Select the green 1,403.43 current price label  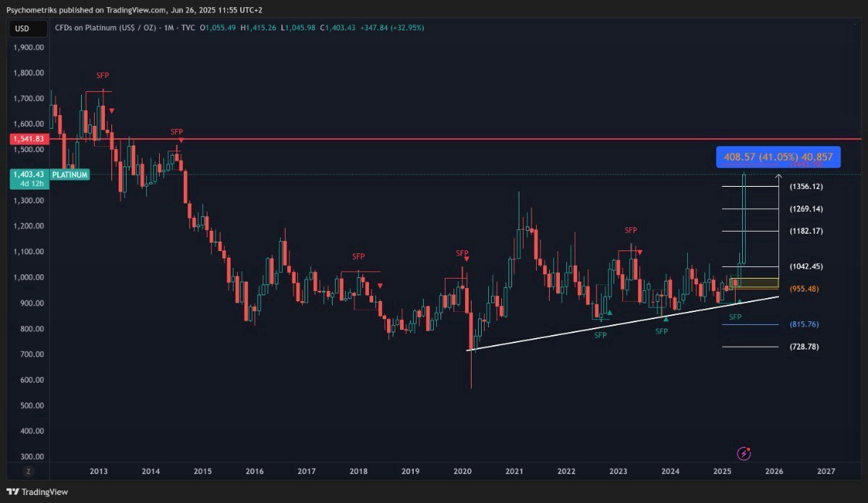[29, 174]
